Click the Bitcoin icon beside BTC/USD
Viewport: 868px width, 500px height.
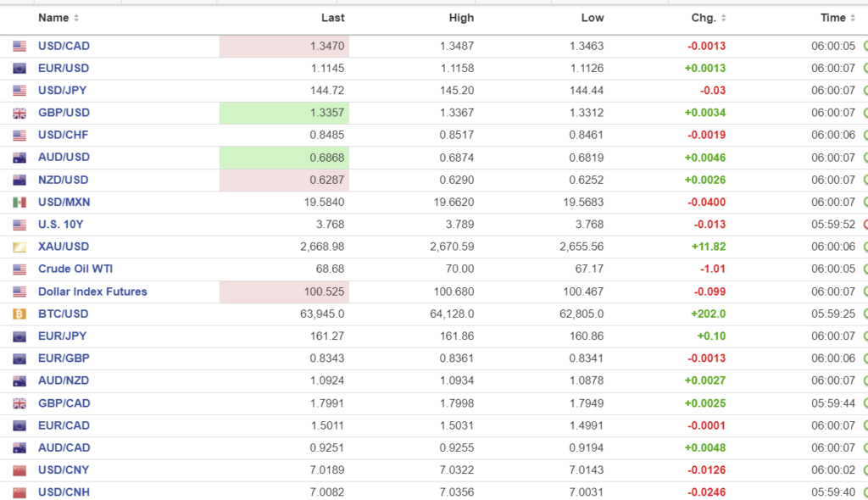click(x=19, y=314)
